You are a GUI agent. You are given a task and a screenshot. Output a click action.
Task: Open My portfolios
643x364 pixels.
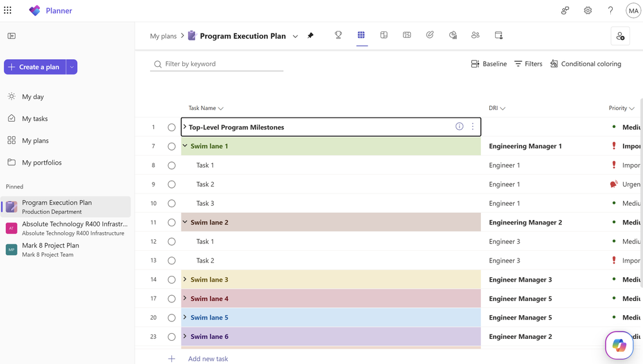point(42,163)
